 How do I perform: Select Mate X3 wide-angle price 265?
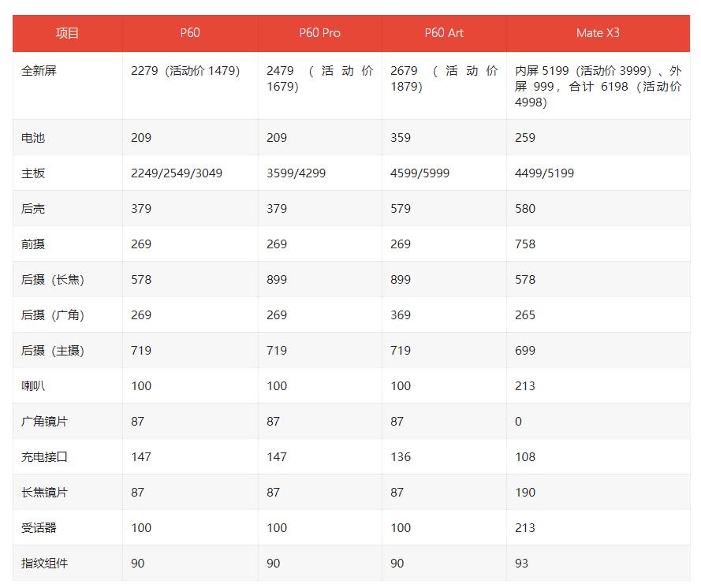(x=525, y=315)
